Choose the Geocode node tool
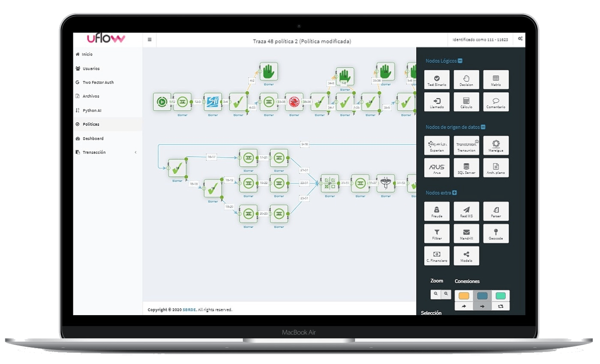 (496, 233)
